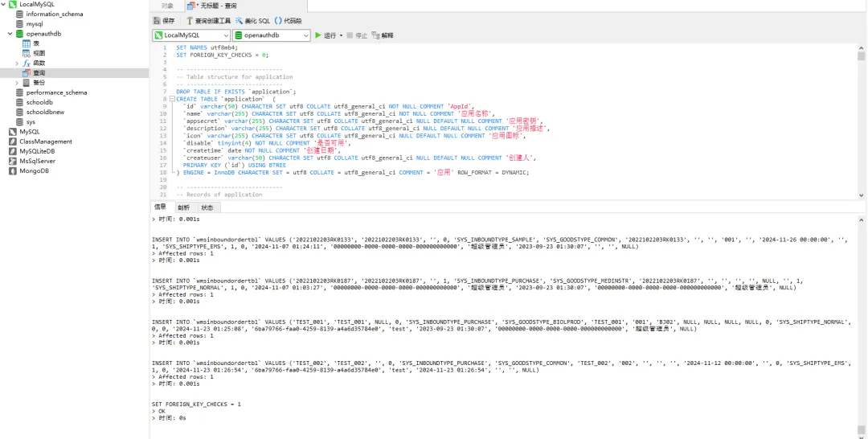Click the green openauthdb database icon

pyautogui.click(x=19, y=34)
